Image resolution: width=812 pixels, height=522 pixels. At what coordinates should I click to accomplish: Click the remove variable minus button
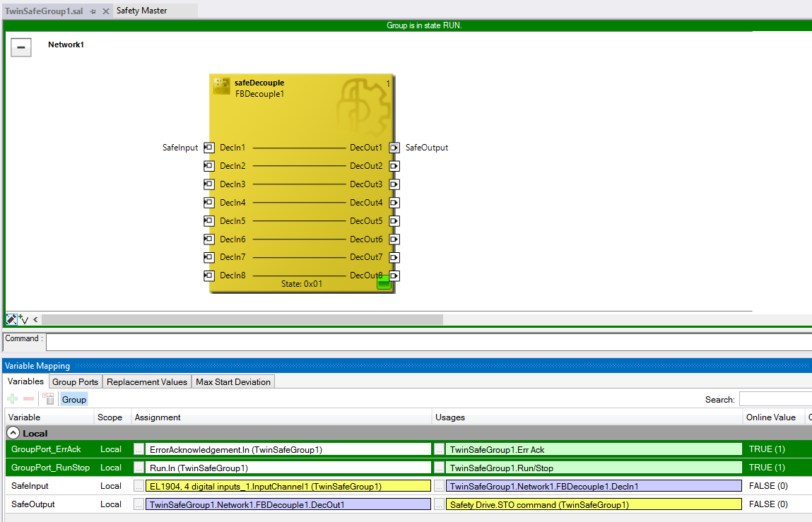pos(29,399)
